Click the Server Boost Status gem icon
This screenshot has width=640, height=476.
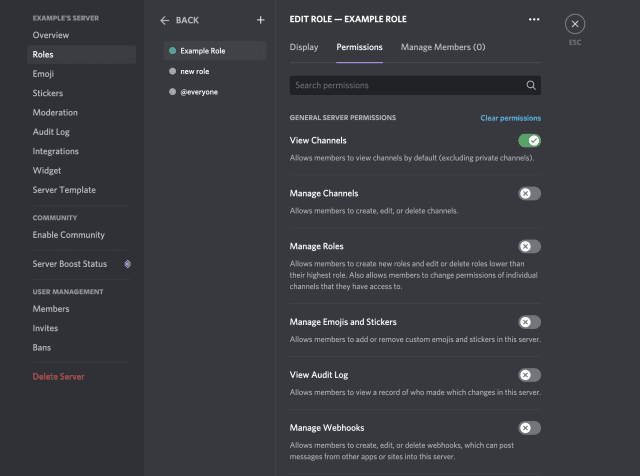coord(127,264)
